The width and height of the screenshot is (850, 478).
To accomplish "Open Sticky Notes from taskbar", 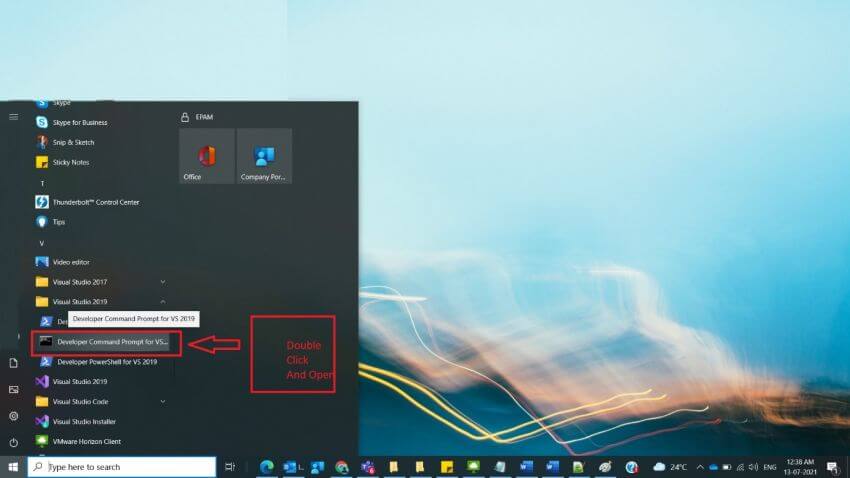I will [x=447, y=467].
